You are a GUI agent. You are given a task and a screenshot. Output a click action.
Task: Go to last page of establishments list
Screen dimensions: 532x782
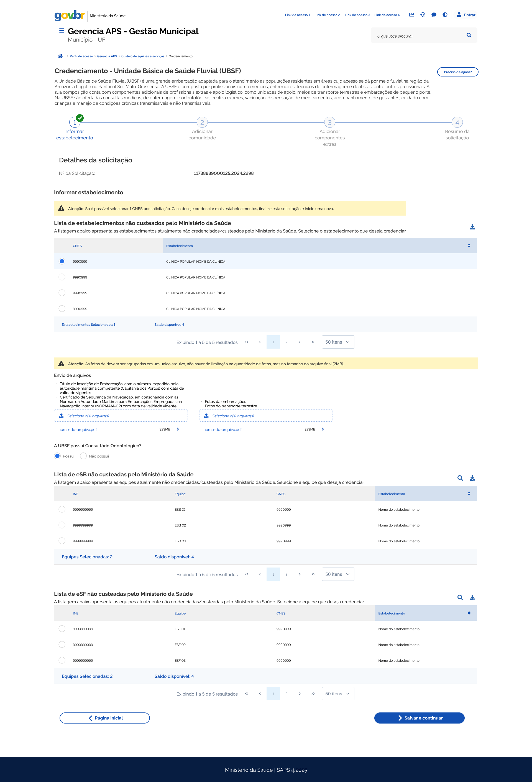click(313, 342)
